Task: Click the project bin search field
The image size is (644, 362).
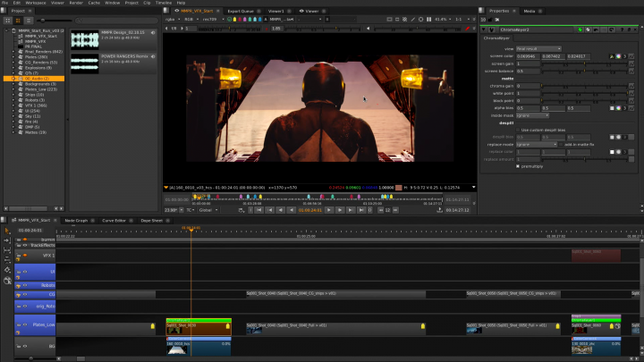Action: point(116,20)
